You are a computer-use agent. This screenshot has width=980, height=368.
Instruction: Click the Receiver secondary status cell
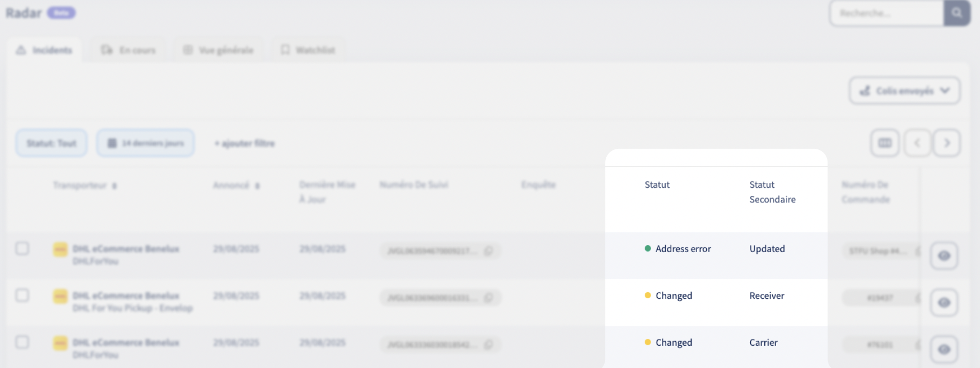(x=767, y=295)
